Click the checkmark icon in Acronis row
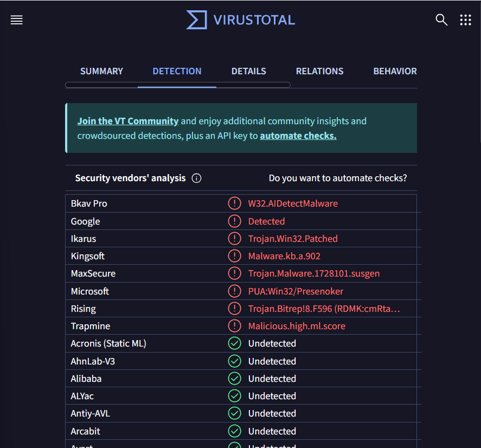The image size is (481, 448). coord(234,343)
